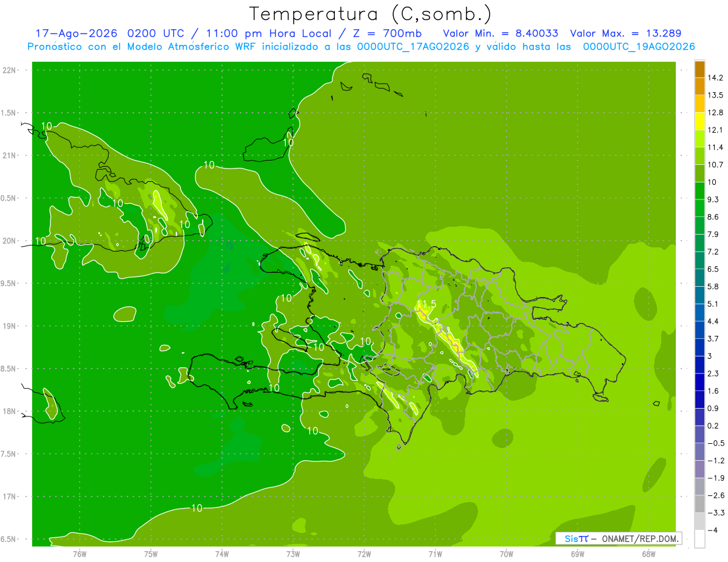Screen dimensions: 728x562
Task: Click the legend value "-0.5"
Action: click(x=716, y=443)
